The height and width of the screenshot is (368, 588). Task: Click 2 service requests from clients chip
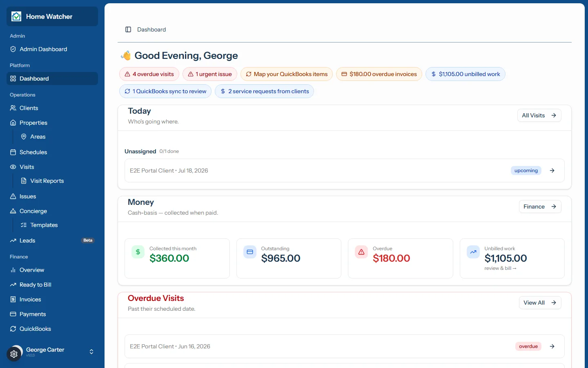[264, 91]
